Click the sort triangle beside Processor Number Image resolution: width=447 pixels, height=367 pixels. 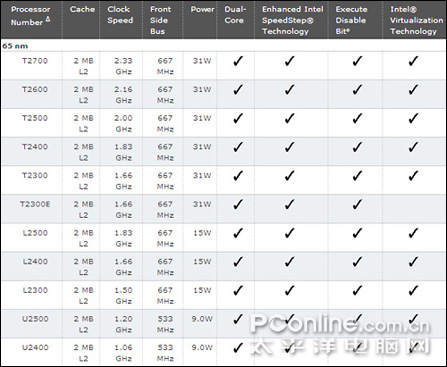(48, 19)
